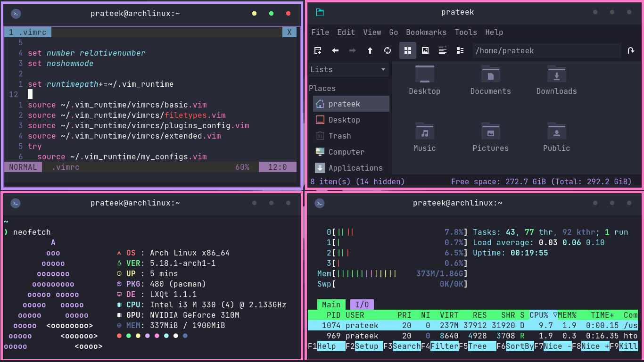The height and width of the screenshot is (362, 644).
Task: Click F7 Nice - in htop
Action: (553, 346)
